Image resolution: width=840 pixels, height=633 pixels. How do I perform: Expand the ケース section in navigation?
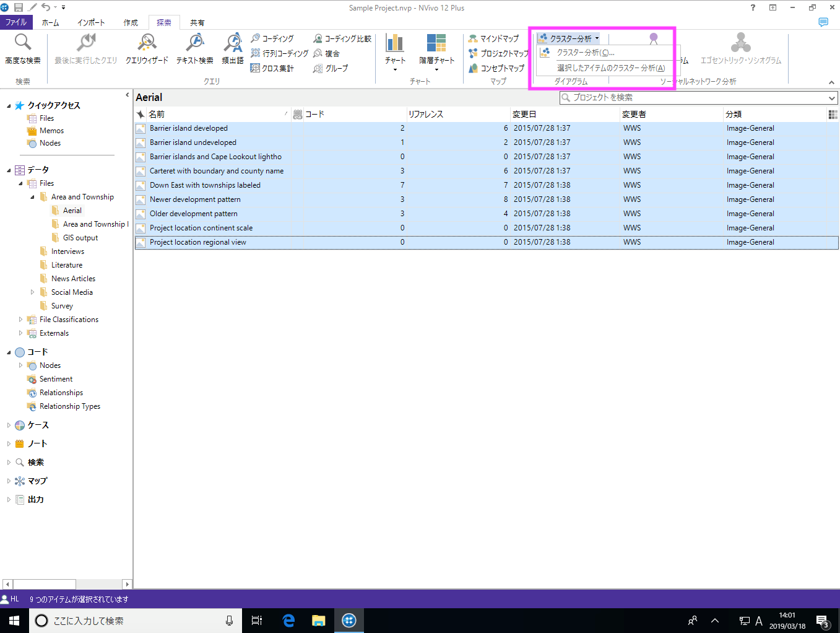click(x=9, y=426)
